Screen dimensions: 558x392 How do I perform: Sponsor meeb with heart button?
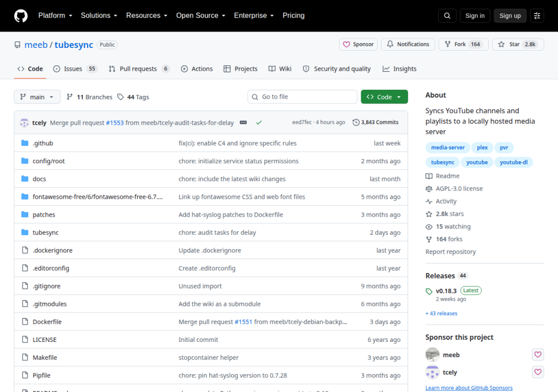[x=538, y=354]
